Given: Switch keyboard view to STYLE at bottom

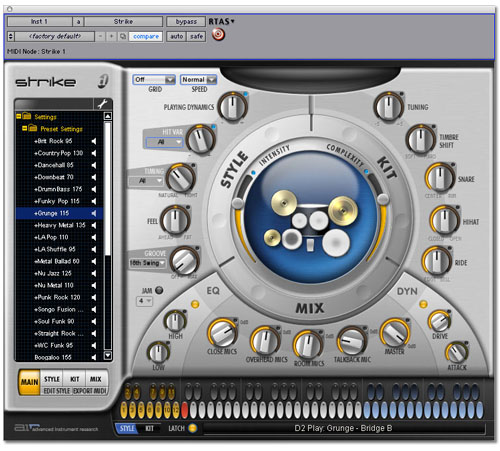Looking at the screenshot, I should (x=127, y=428).
